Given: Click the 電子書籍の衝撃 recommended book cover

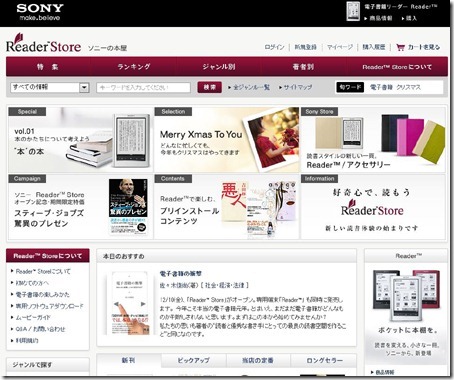Looking at the screenshot, I should point(130,303).
